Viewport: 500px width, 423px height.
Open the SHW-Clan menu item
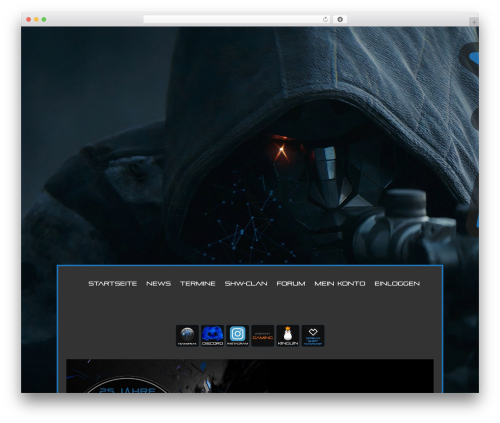[246, 284]
